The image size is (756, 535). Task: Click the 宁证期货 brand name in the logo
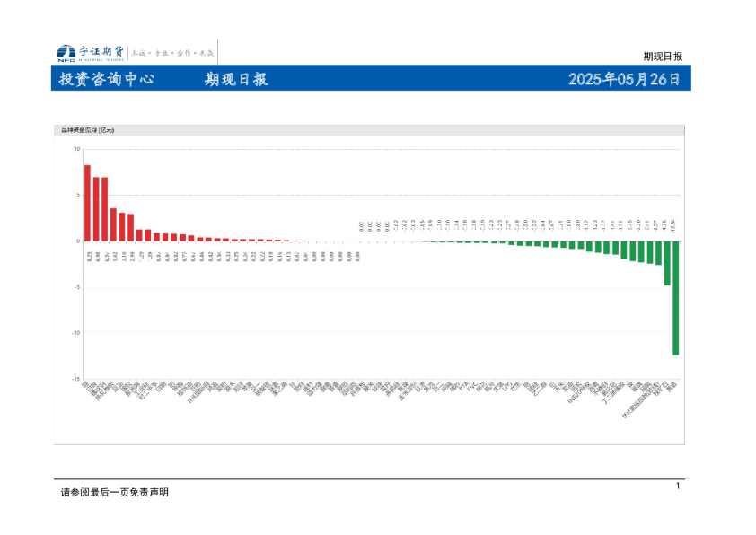tap(101, 51)
